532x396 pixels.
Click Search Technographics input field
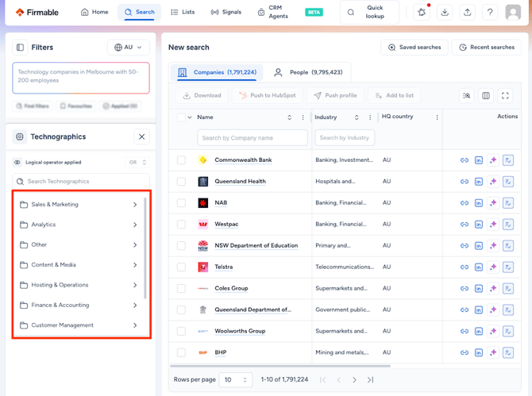81,182
